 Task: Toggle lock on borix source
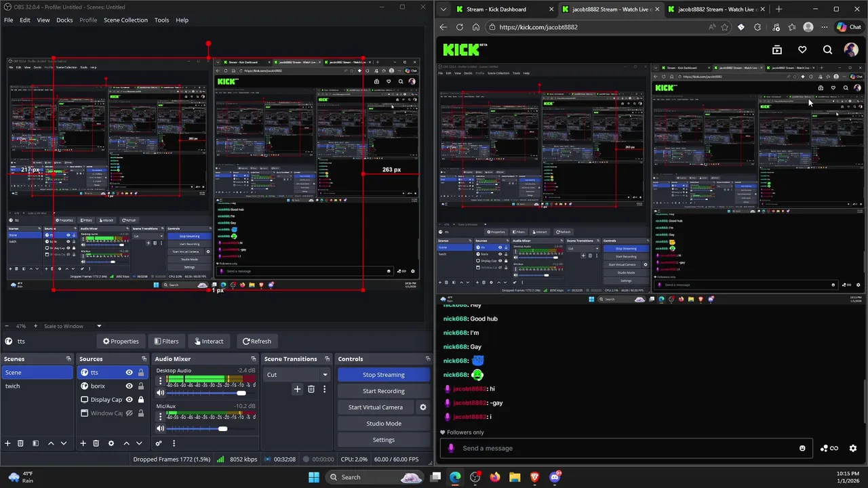point(140,386)
